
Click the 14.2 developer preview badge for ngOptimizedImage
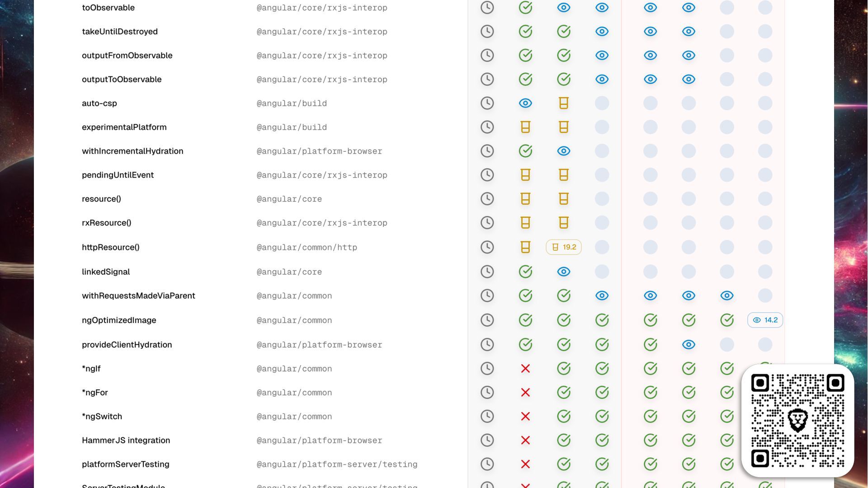pos(765,320)
